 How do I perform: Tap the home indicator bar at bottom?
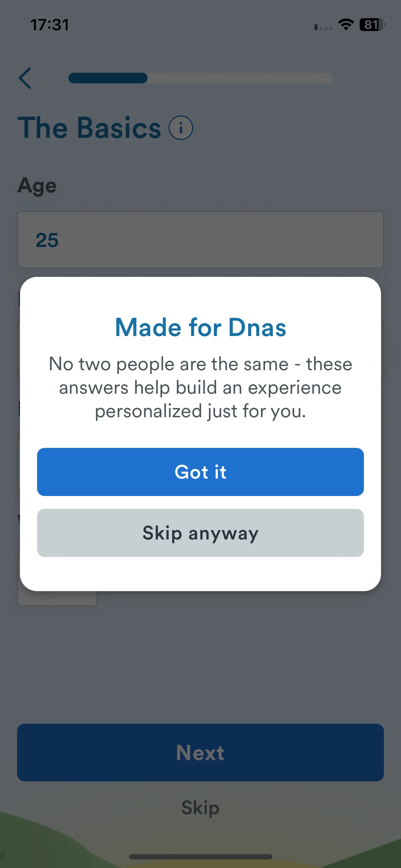(x=201, y=857)
